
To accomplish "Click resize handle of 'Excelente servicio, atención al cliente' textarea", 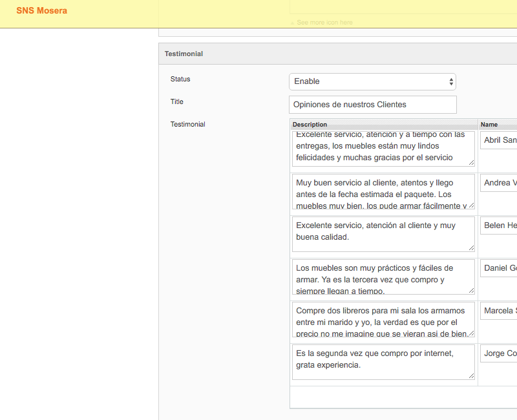I will [471, 248].
